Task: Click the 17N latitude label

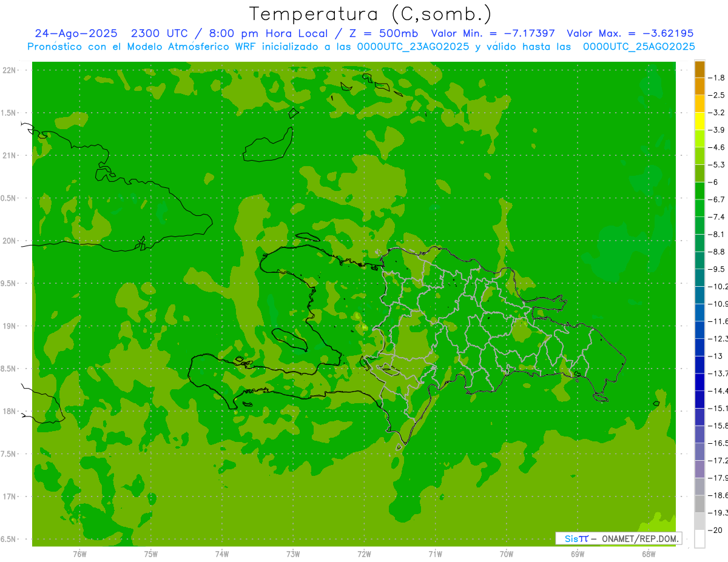Action: pos(9,497)
